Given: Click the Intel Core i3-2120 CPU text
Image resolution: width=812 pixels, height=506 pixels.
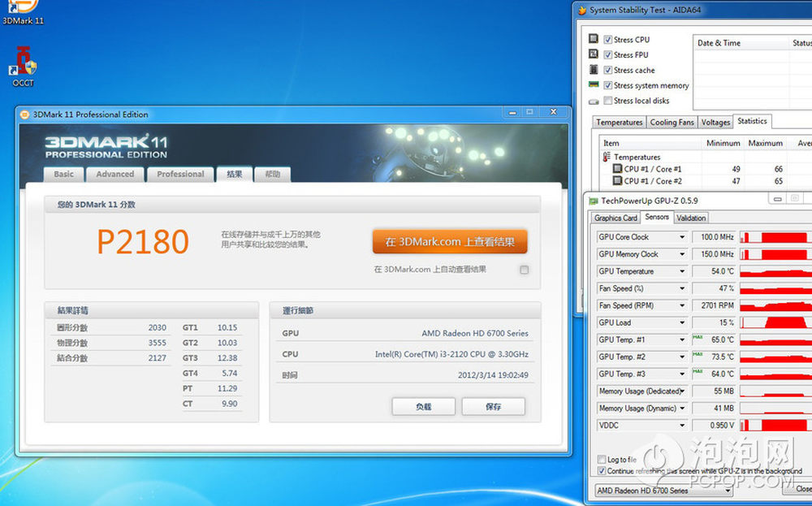Looking at the screenshot, I should tap(451, 354).
